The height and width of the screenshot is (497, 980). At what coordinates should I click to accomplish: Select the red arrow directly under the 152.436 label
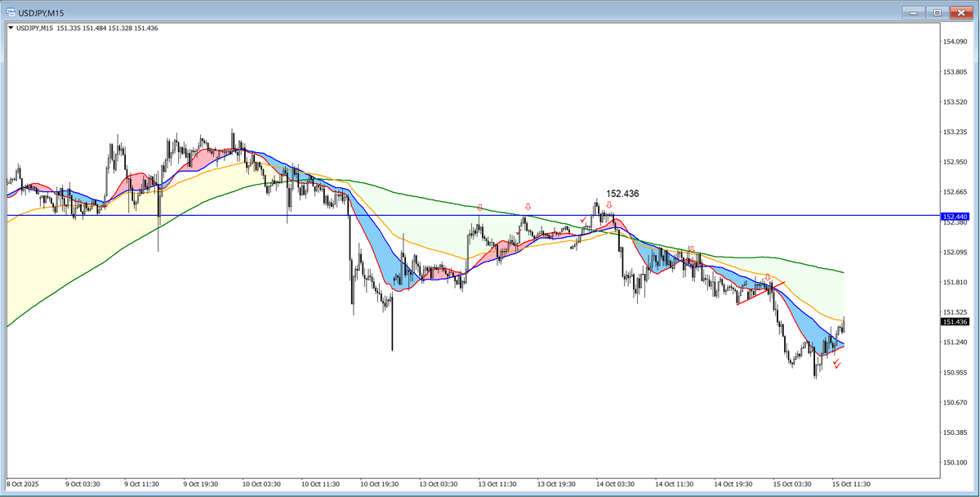click(609, 205)
